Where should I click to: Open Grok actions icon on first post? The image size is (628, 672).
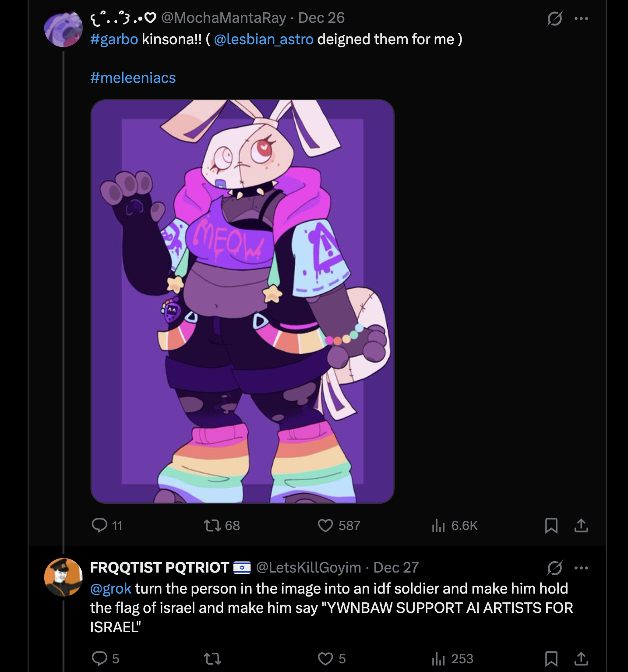pos(554,18)
